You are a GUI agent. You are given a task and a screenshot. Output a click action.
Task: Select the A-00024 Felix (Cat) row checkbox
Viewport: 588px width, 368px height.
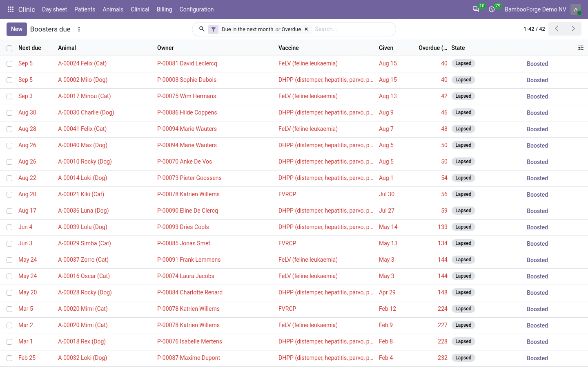coord(9,64)
